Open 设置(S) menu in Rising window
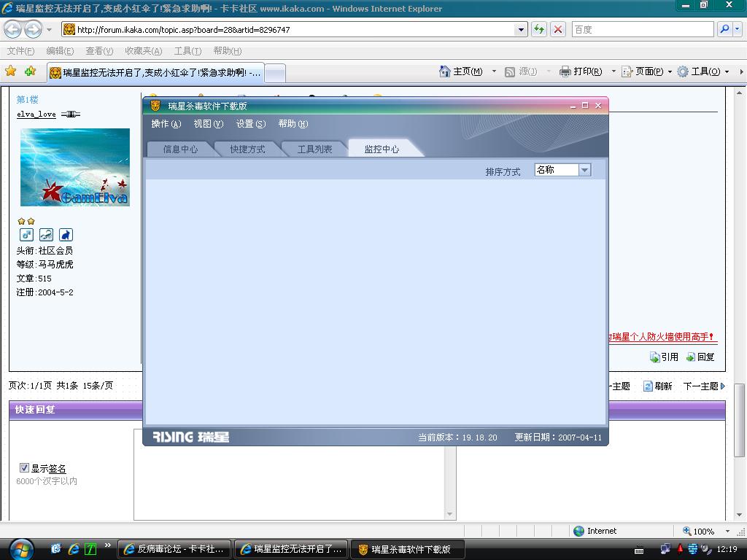Screen dimensions: 747x560 click(251, 124)
